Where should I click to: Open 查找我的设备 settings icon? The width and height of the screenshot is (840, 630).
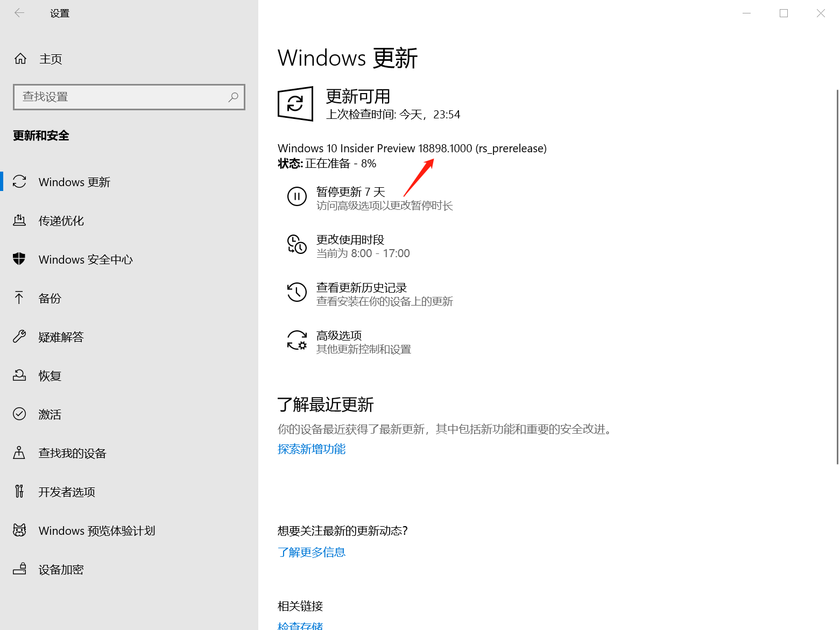[x=19, y=453]
